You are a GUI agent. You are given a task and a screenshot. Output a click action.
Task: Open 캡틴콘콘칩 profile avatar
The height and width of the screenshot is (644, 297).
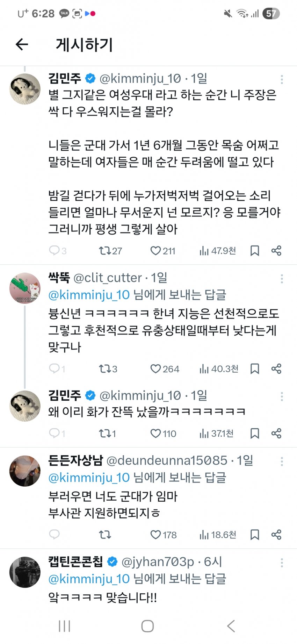[x=25, y=572]
